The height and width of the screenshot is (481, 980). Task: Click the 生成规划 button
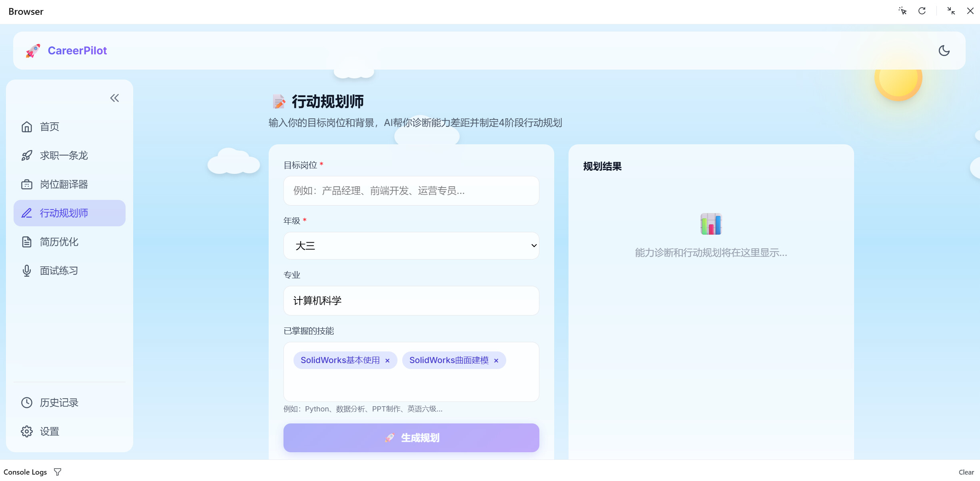point(411,438)
